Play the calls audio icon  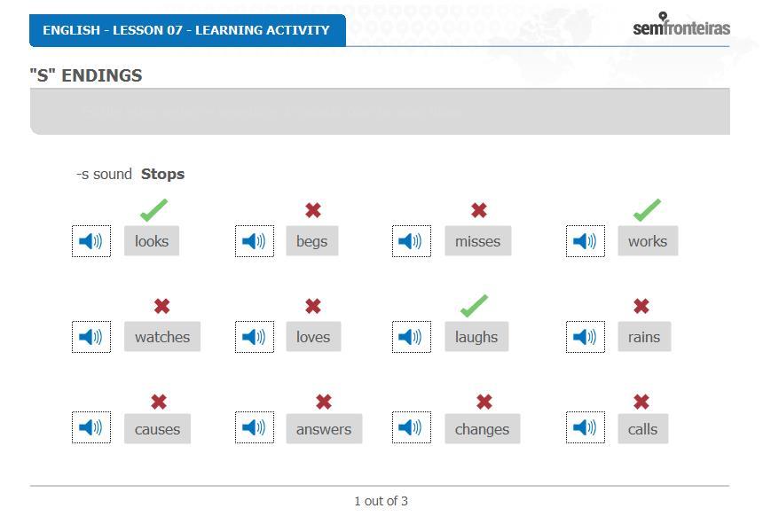[586, 427]
